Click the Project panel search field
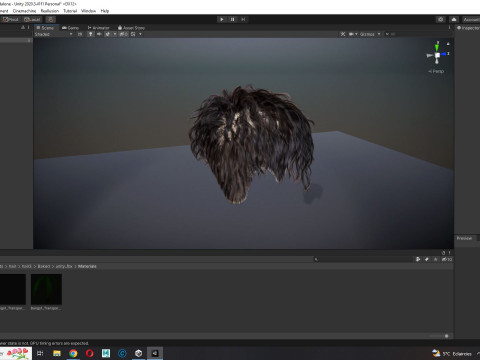This screenshot has width=480, height=360. [363, 259]
